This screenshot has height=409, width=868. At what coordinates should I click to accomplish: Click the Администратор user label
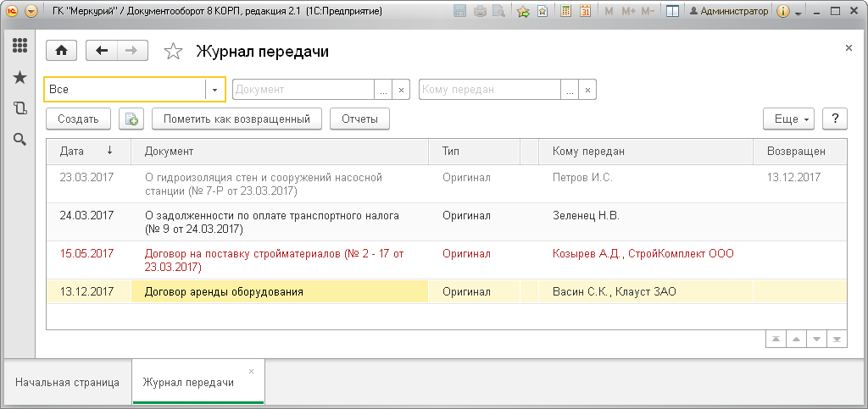coord(729,11)
